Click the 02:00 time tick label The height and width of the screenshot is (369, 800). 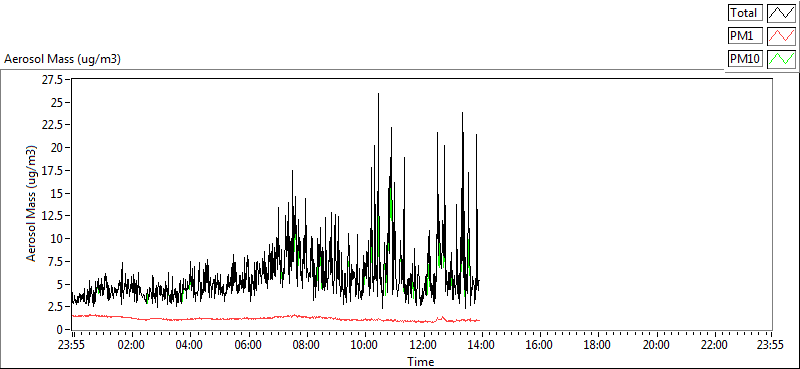click(x=132, y=345)
